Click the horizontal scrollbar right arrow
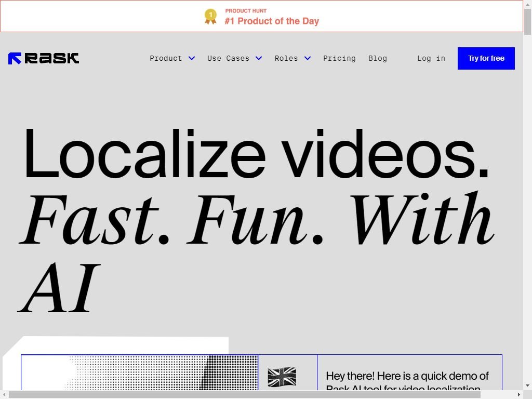532x399 pixels. [x=518, y=395]
